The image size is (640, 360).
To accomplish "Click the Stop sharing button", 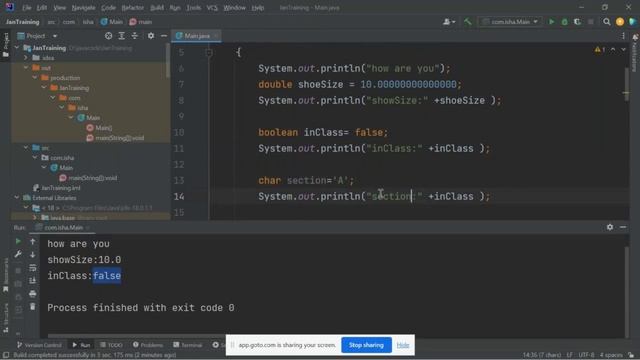I will (366, 345).
